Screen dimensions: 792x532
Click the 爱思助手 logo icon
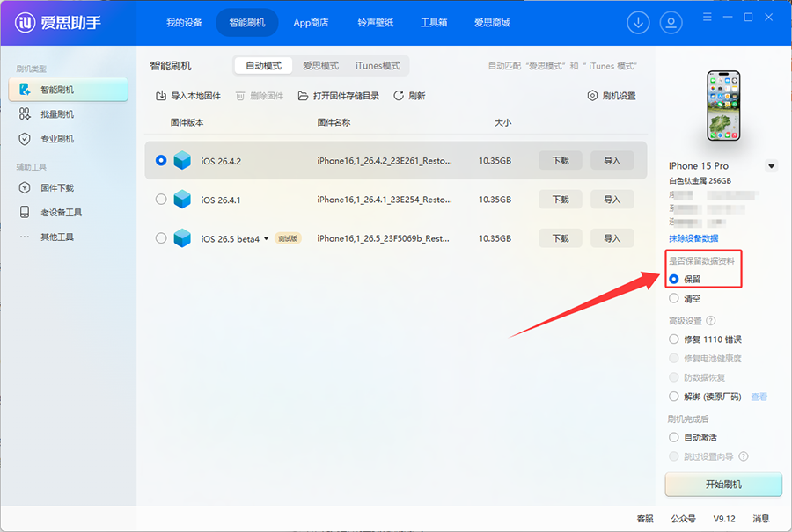coord(25,23)
